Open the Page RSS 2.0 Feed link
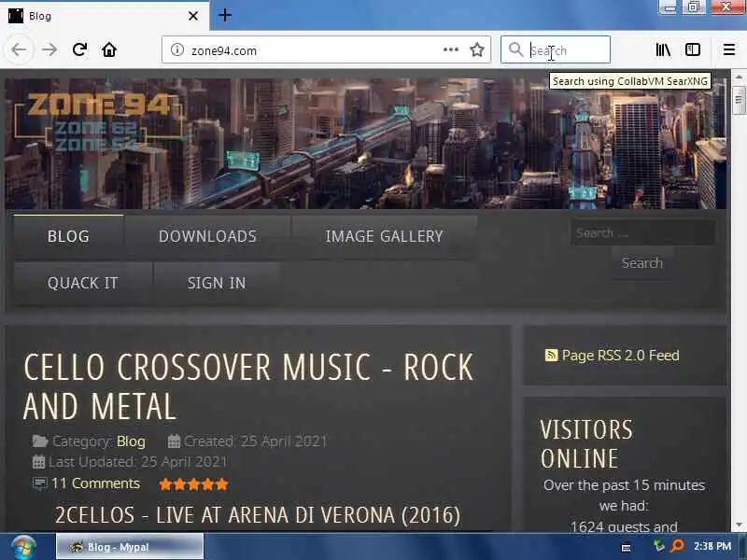Screen dimensions: 747x560 click(620, 356)
